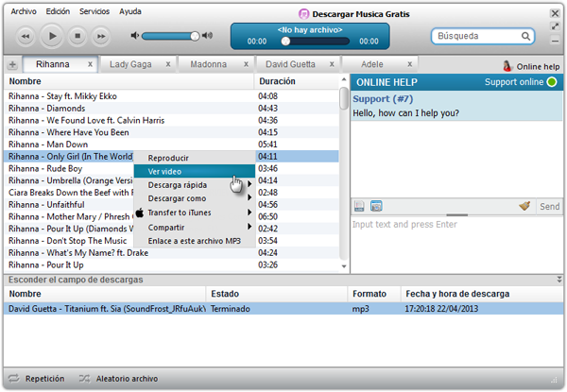Expand the Transfer to iTunes submenu

click(195, 213)
